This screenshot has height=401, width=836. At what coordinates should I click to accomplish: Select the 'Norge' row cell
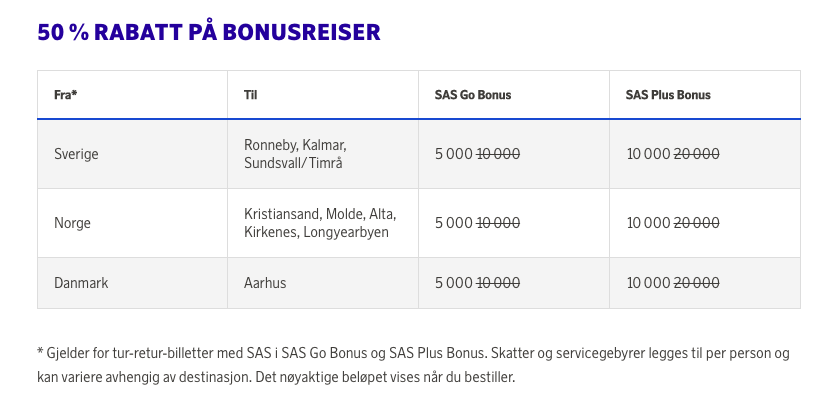pyautogui.click(x=132, y=223)
